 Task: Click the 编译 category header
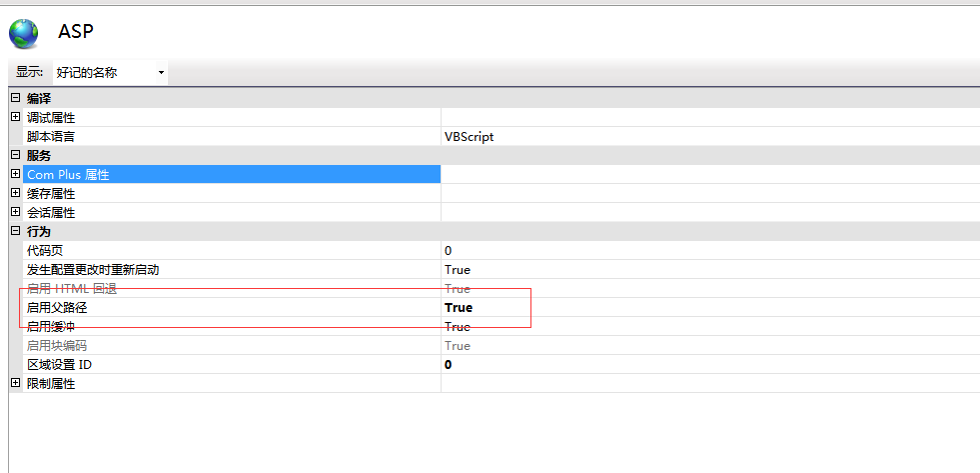coord(39,98)
